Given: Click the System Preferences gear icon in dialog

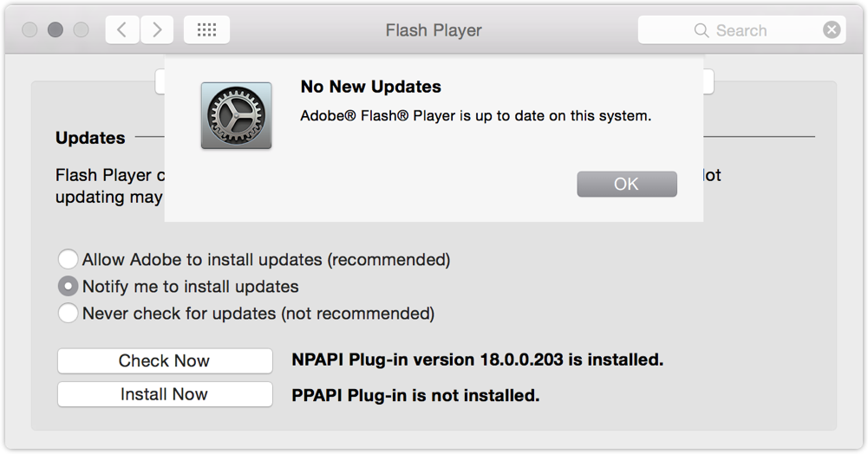Looking at the screenshot, I should pyautogui.click(x=237, y=115).
